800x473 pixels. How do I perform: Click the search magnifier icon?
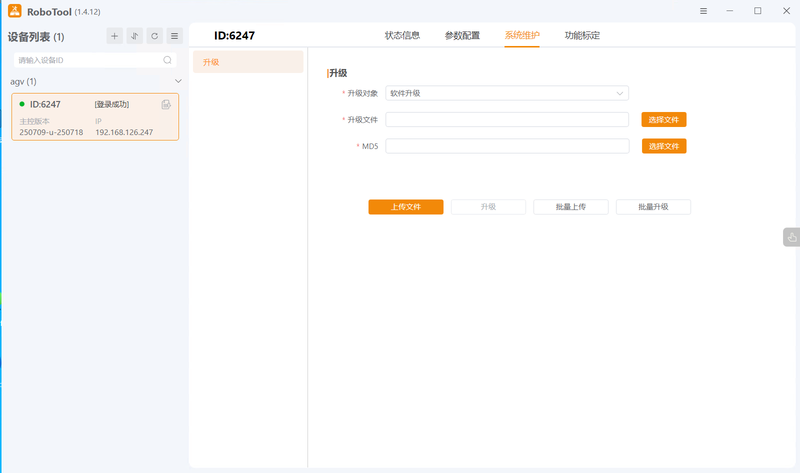(x=167, y=60)
